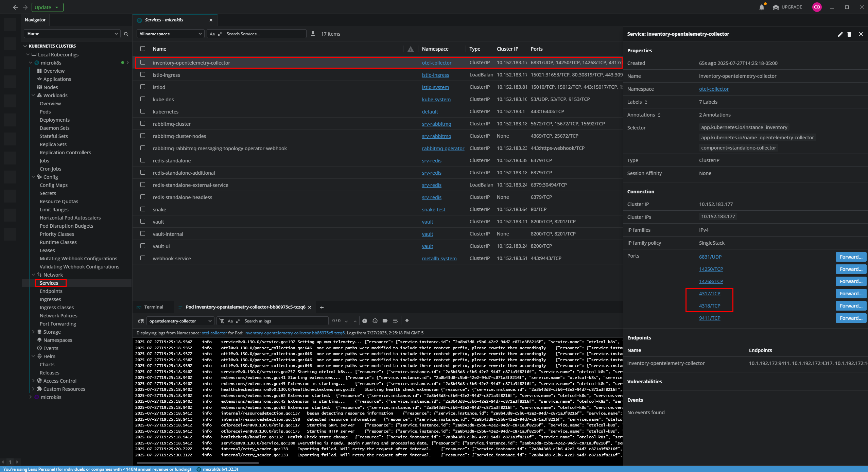
Task: Check the kube-dns row checkbox
Action: click(143, 99)
